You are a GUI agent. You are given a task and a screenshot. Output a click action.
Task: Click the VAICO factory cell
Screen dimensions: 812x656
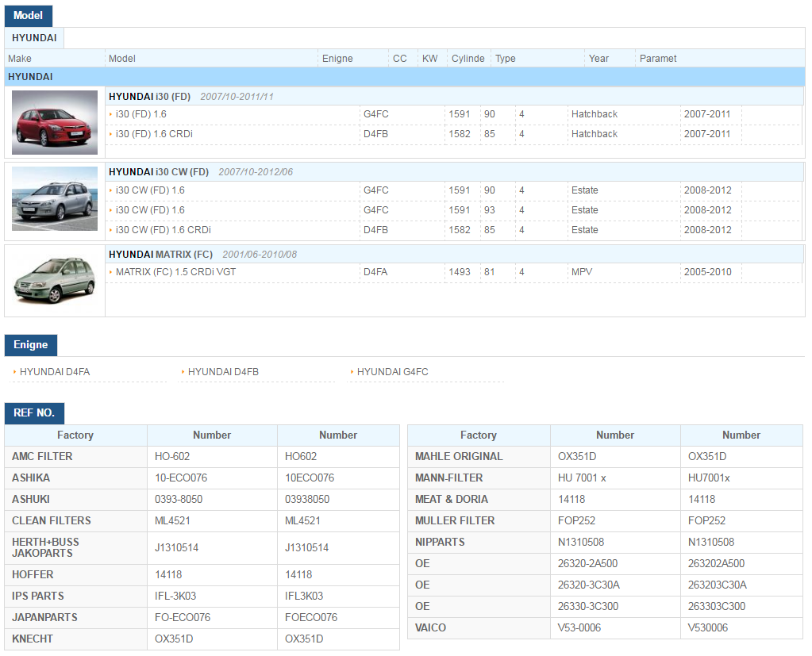(x=479, y=628)
